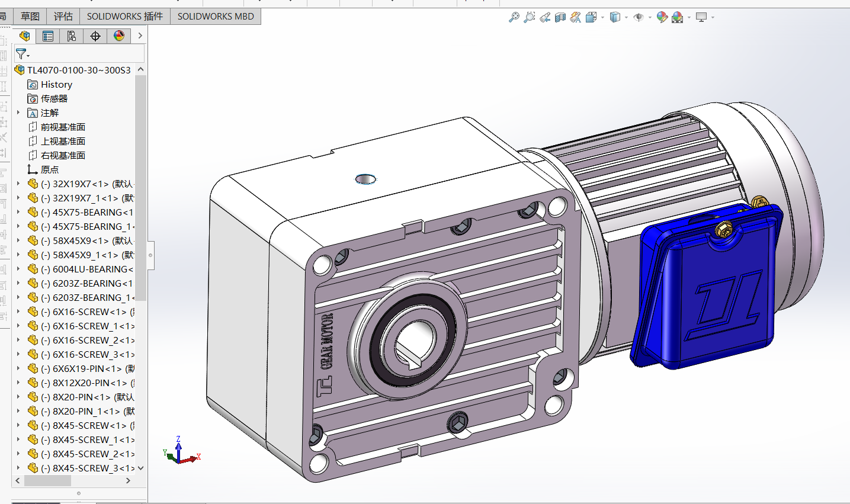Select the 8X45-SCREW<1> component
Screen dimensions: 850x504
81,426
